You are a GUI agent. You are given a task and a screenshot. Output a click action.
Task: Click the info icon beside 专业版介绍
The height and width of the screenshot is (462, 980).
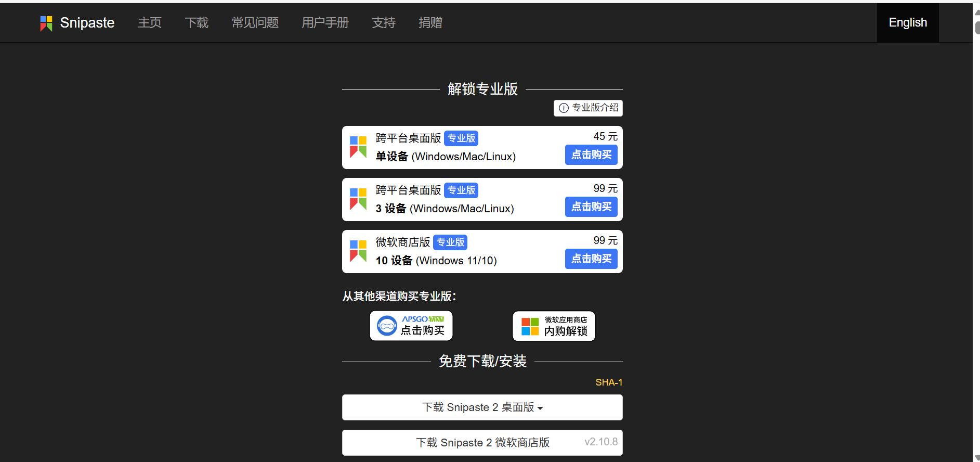click(x=564, y=108)
